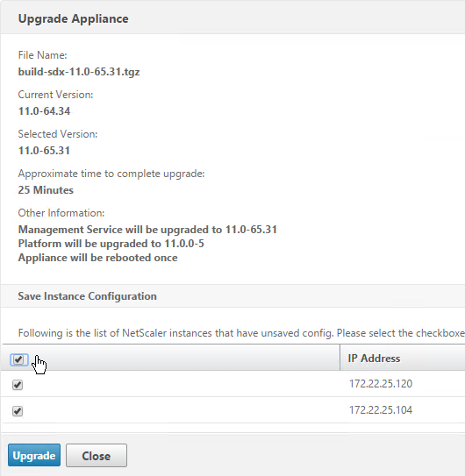The image size is (465, 476).
Task: Click the Other Information label
Action: coord(61,213)
